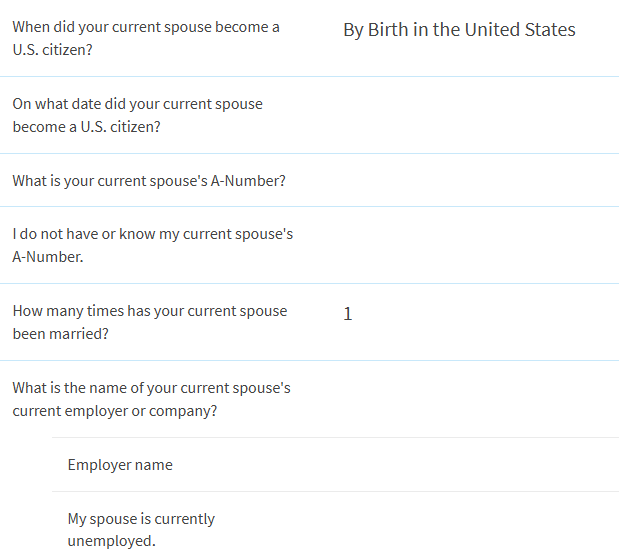Click the word 'unemployed.' in the last row
The height and width of the screenshot is (559, 619).
pos(112,541)
